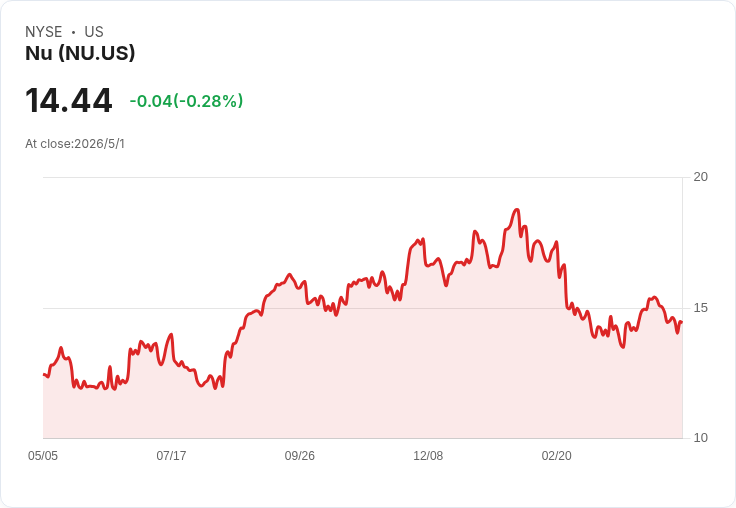Screen dimensions: 736x508
Task: Click the highest peak of the price line
Action: coord(517,209)
